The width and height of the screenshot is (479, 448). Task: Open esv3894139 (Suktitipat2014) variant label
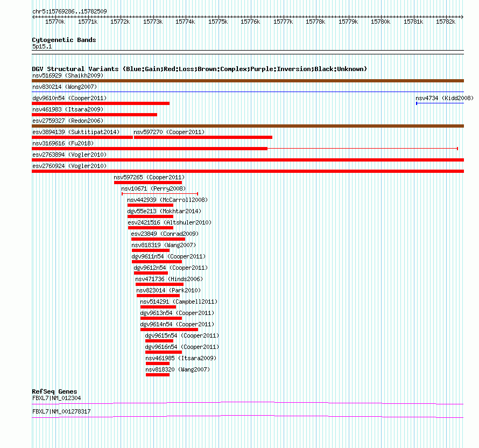coord(76,132)
